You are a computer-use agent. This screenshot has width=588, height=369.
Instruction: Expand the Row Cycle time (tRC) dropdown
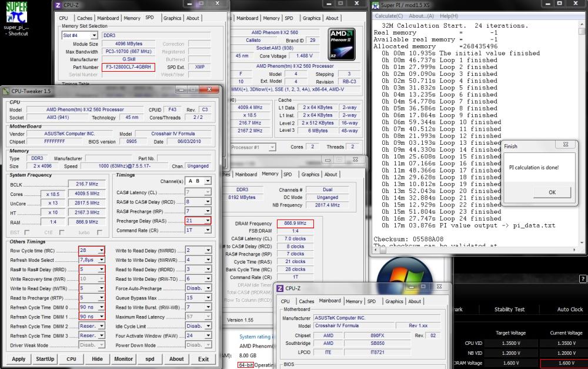tap(101, 250)
